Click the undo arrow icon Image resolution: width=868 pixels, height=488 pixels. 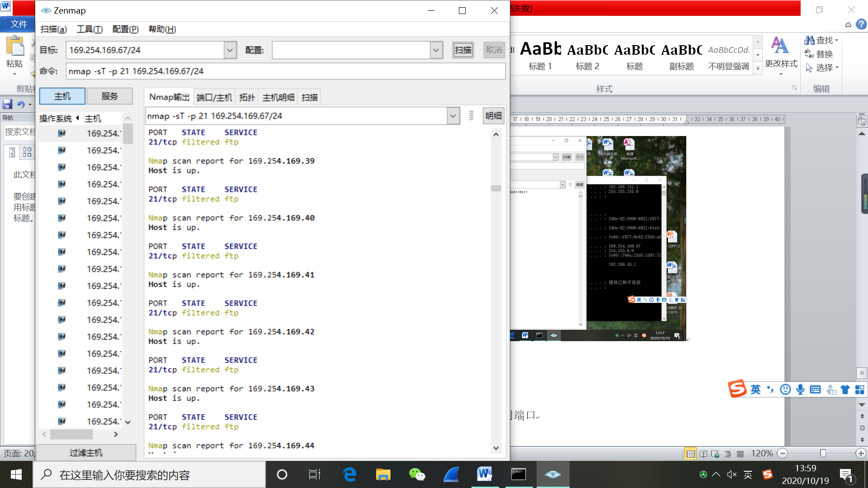coord(21,104)
